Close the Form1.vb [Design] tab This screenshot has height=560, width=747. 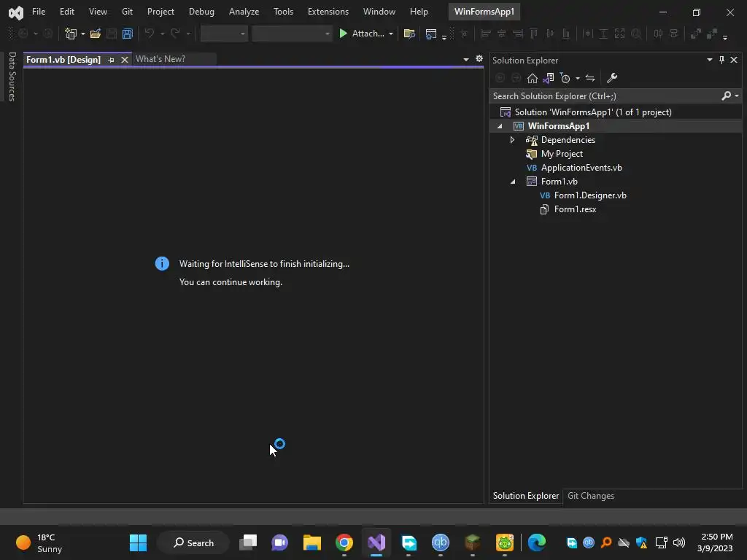tap(124, 60)
